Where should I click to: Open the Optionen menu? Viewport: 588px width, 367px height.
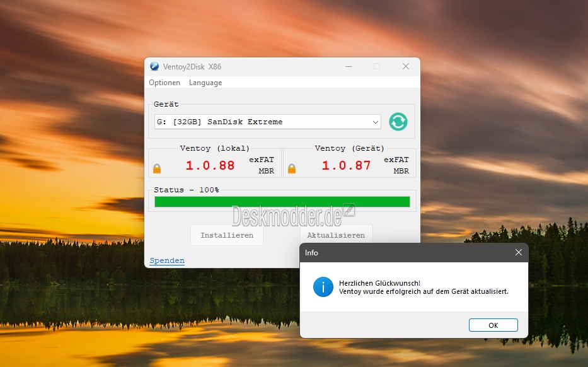point(164,83)
